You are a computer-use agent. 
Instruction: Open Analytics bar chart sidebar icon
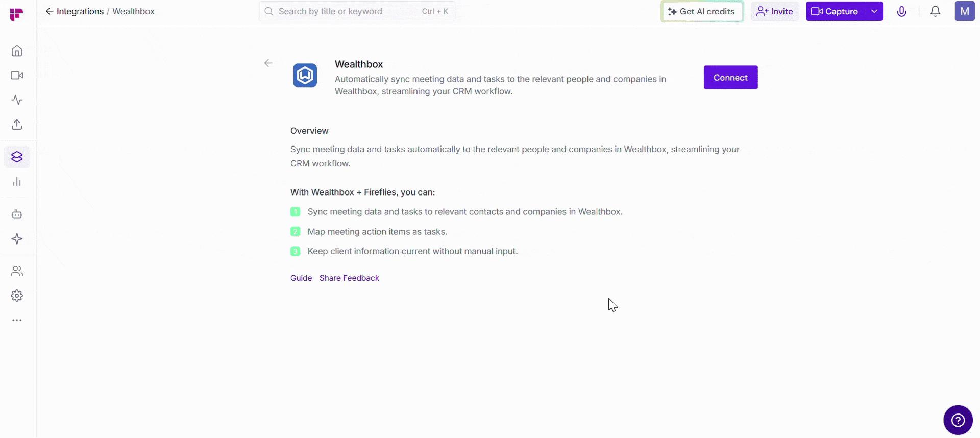17,182
